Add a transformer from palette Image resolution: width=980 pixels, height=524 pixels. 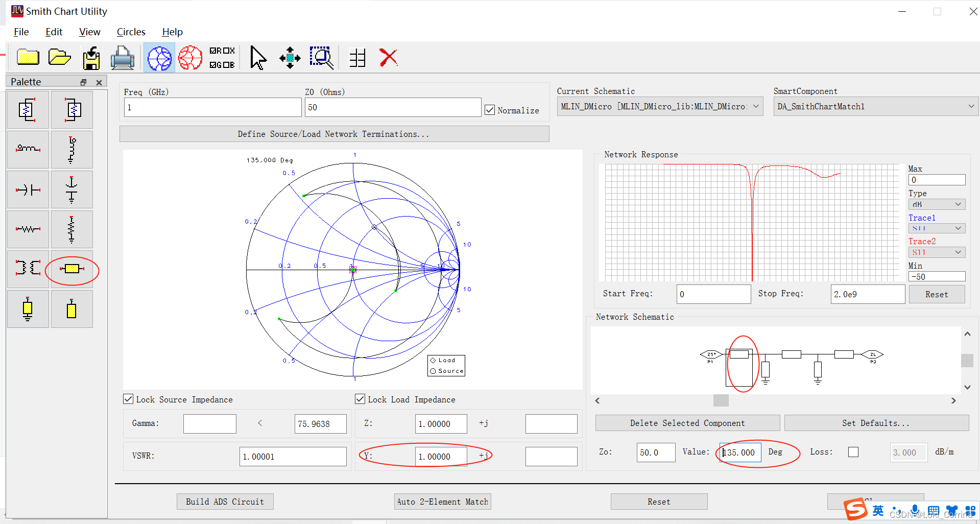(x=28, y=269)
